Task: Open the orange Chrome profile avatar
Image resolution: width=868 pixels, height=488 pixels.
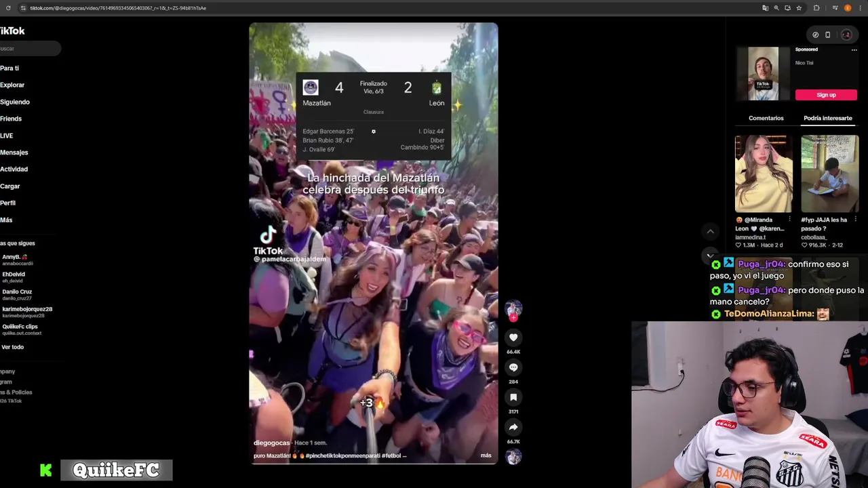Action: point(848,8)
